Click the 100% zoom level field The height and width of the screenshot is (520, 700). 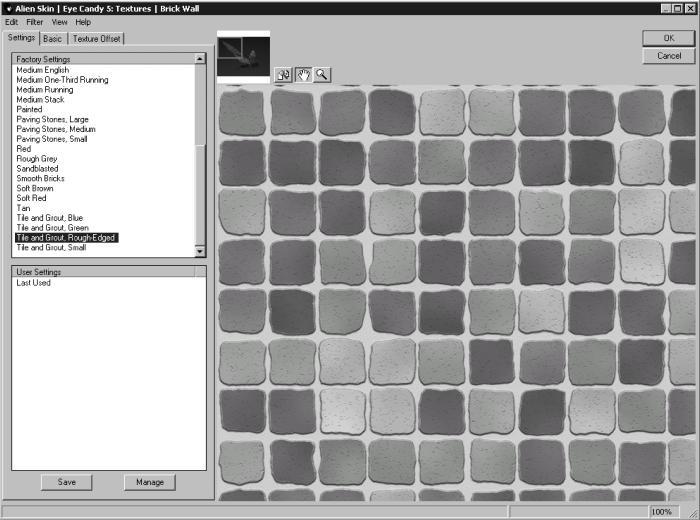(661, 512)
